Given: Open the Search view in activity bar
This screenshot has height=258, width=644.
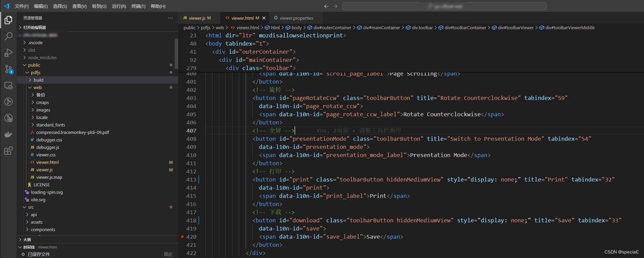Looking at the screenshot, I should click(8, 36).
